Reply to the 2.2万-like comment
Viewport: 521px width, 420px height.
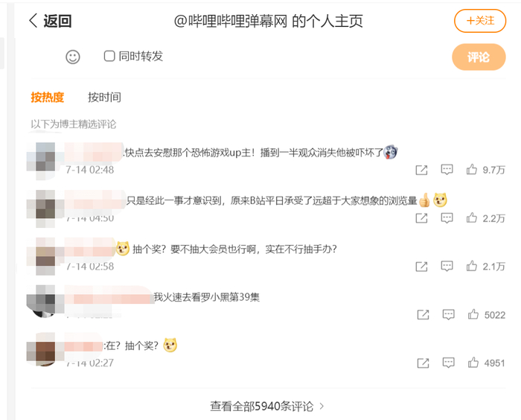tap(447, 218)
